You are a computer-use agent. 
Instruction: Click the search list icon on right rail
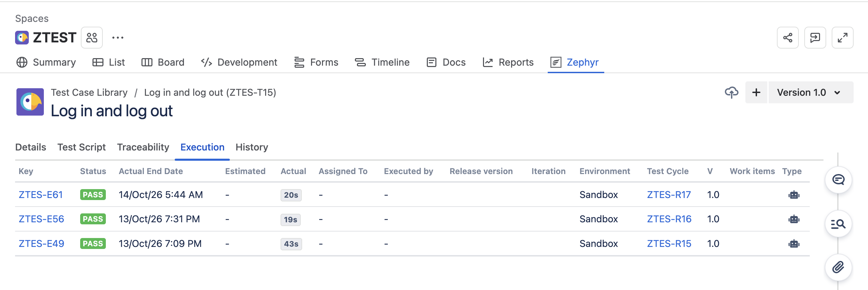838,224
